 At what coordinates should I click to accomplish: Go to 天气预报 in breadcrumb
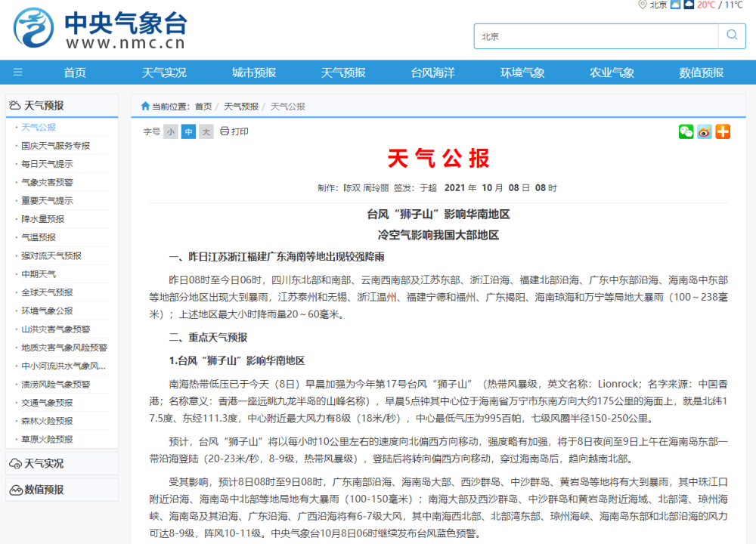coord(241,107)
